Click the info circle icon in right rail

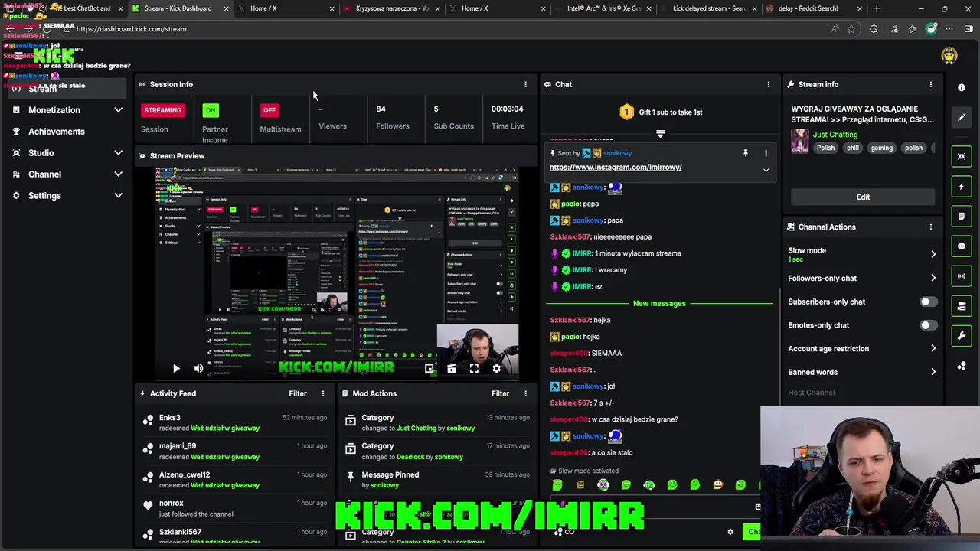point(962,87)
